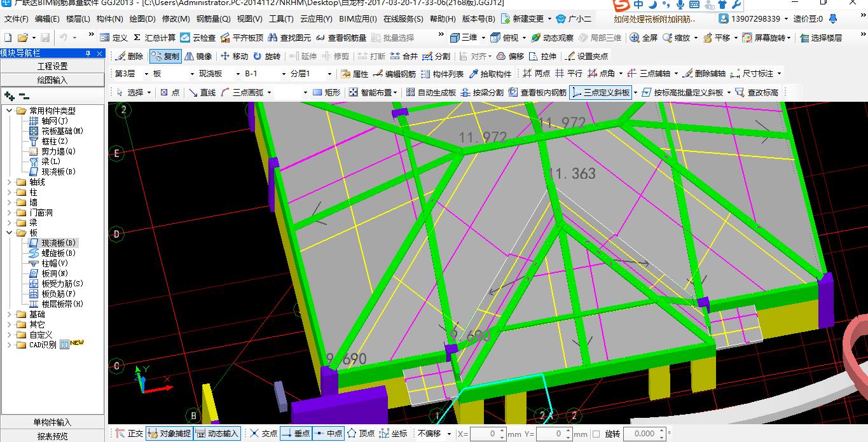868x442 pixels.
Task: Open the BIM应用(I) menu
Action: 358,19
